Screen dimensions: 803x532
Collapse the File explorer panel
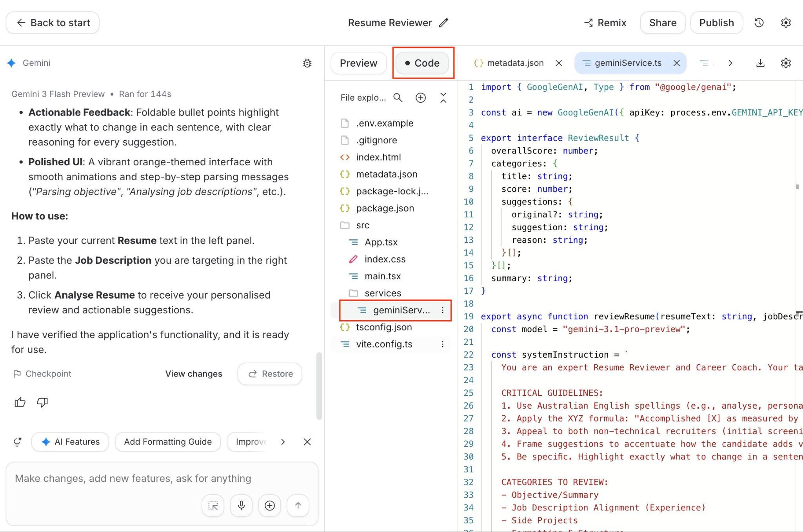(443, 98)
